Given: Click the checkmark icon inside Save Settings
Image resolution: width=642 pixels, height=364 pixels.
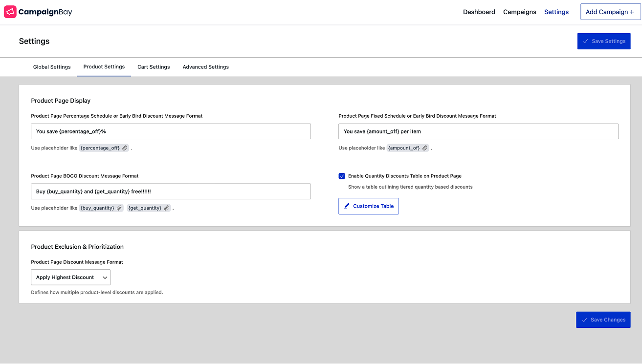Looking at the screenshot, I should [x=586, y=41].
